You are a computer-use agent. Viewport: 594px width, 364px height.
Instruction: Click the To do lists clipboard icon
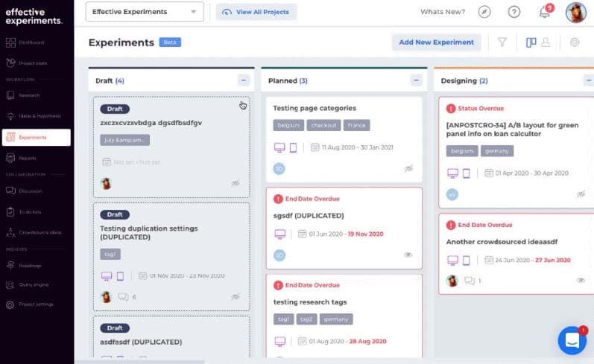point(10,212)
